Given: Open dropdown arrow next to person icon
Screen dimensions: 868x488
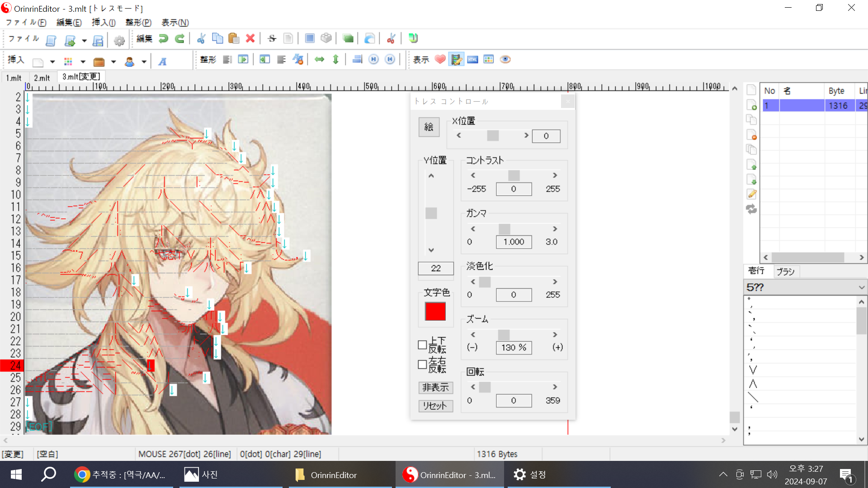Looking at the screenshot, I should point(144,62).
